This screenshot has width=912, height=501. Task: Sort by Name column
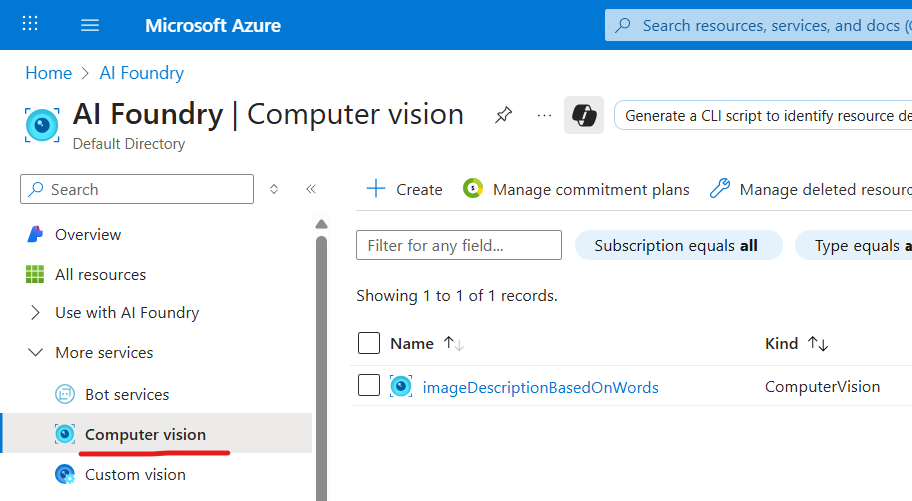426,343
